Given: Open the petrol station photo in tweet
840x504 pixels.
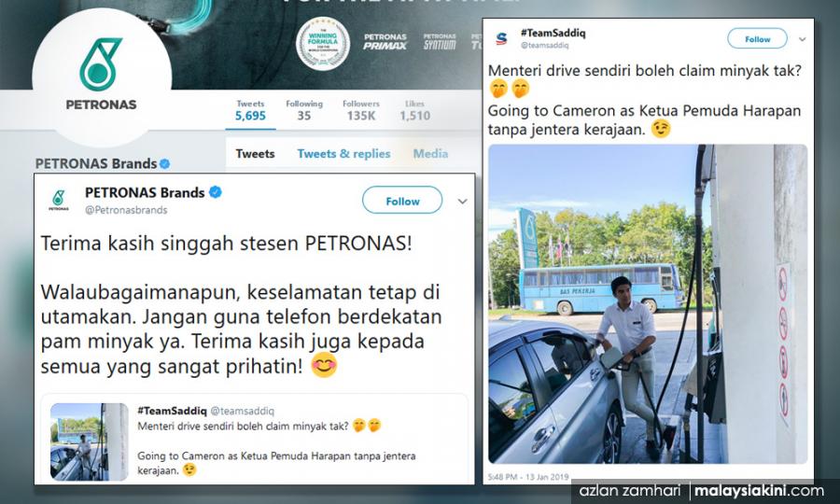Looking at the screenshot, I should pos(648,303).
